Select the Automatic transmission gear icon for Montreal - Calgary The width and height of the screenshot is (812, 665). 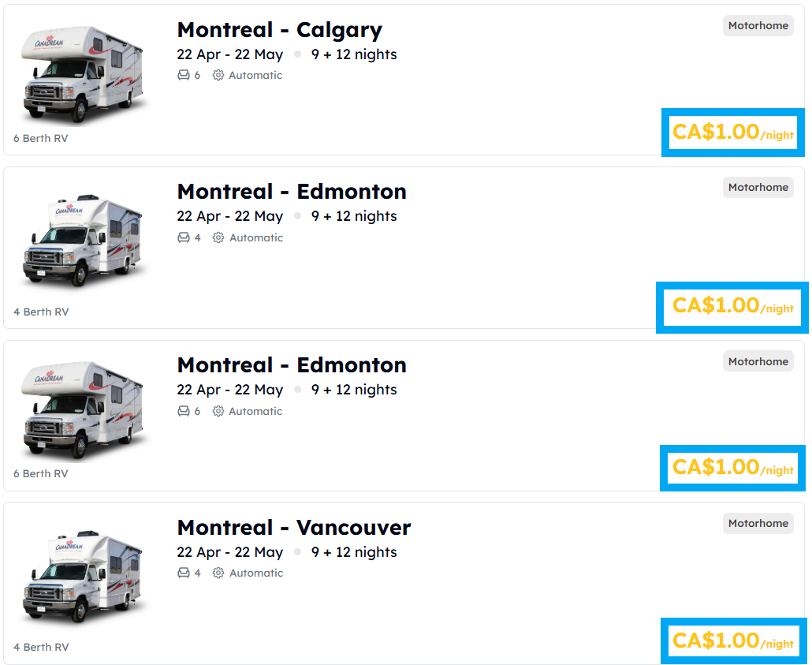point(218,75)
